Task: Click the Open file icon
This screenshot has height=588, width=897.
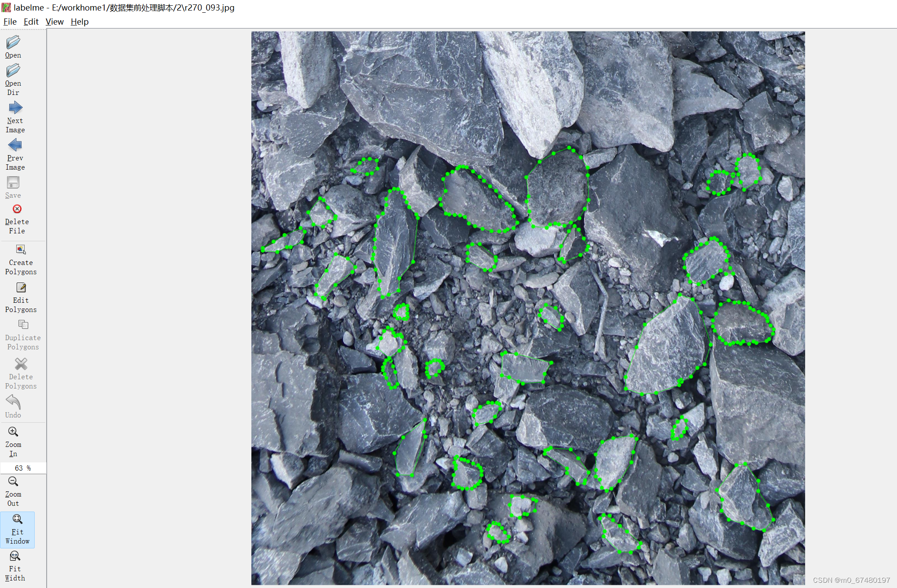Action: (x=13, y=42)
